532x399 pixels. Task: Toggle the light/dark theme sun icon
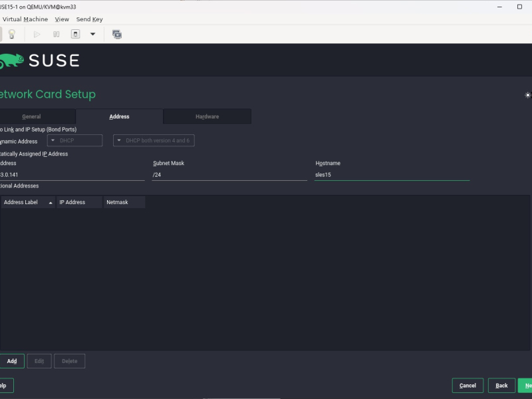point(527,95)
